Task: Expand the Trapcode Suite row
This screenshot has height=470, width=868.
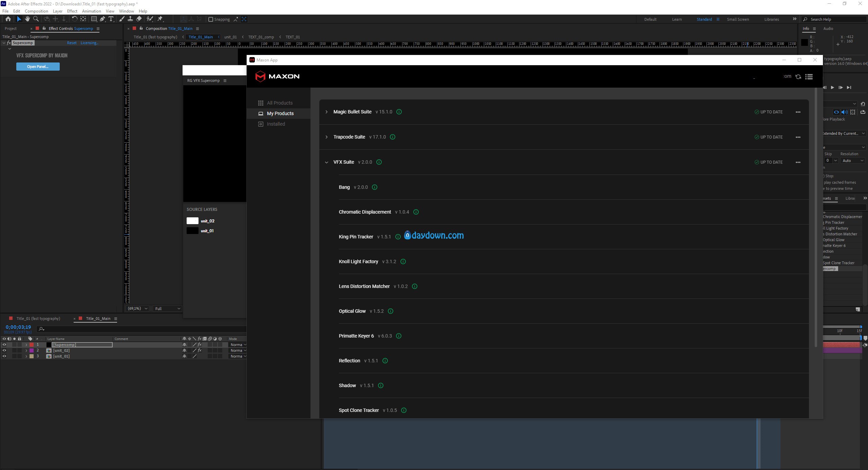Action: pos(326,137)
